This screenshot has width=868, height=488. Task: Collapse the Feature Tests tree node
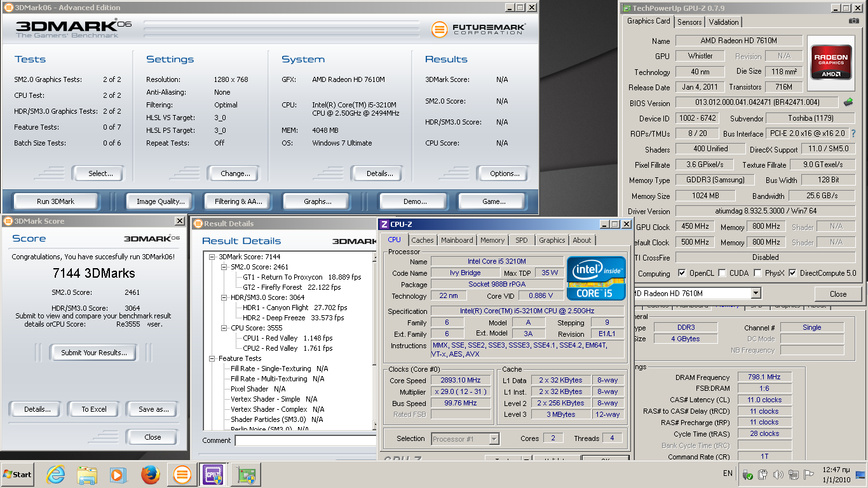[x=213, y=358]
